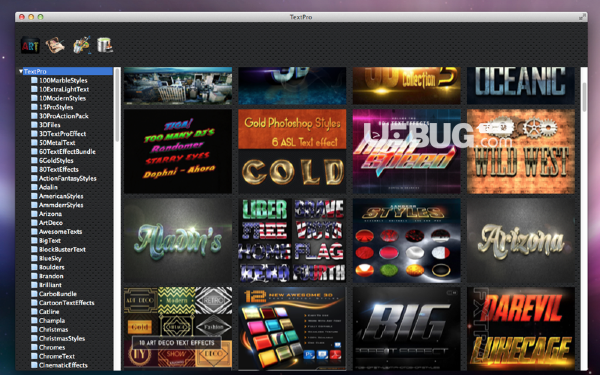Select the Arizona chrome script thumbnail
Viewport: 600px width, 375px height.
[521, 241]
